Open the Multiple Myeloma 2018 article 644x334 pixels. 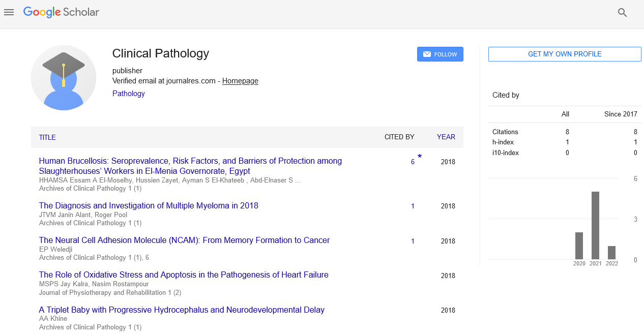click(x=149, y=206)
